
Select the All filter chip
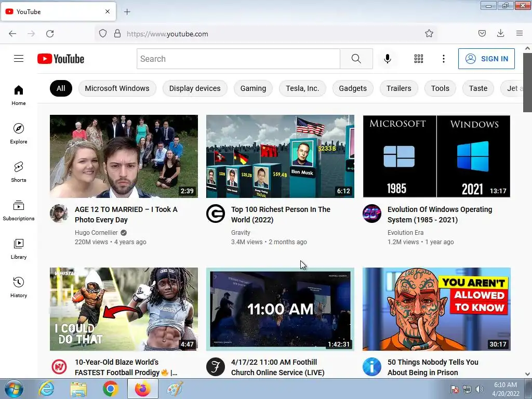point(61,88)
